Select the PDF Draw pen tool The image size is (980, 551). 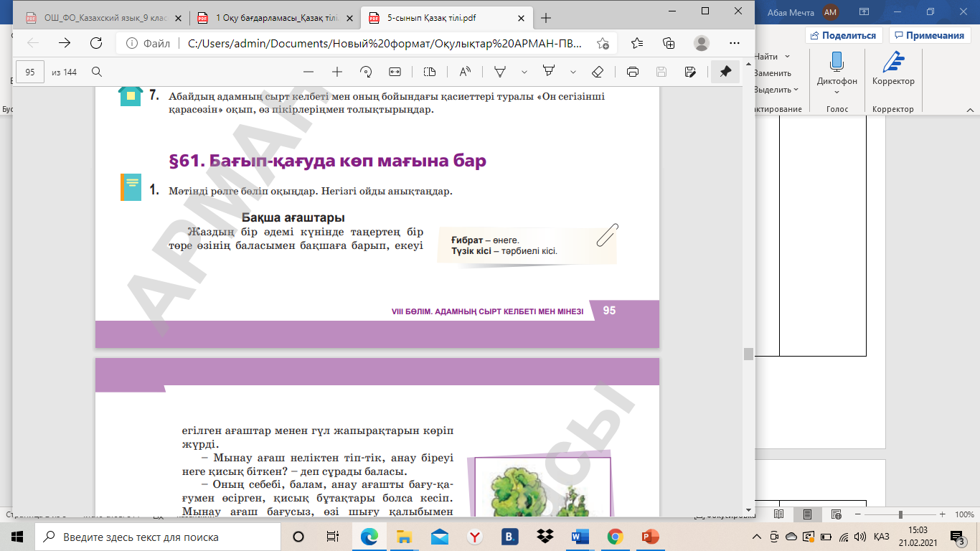pyautogui.click(x=500, y=72)
